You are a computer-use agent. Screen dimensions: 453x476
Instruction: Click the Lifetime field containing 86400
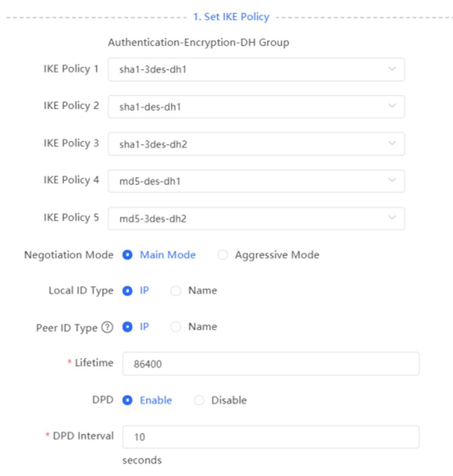[x=271, y=364]
